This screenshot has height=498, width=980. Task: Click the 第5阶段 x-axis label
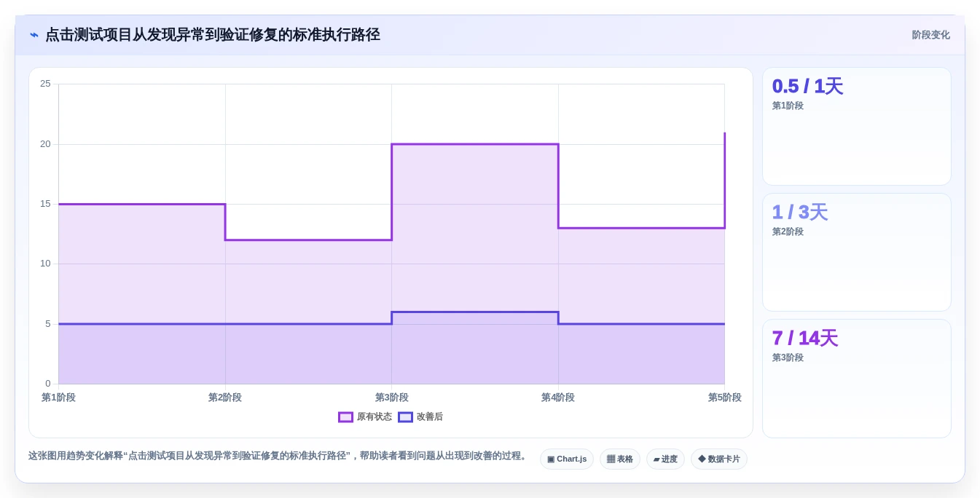tap(725, 398)
